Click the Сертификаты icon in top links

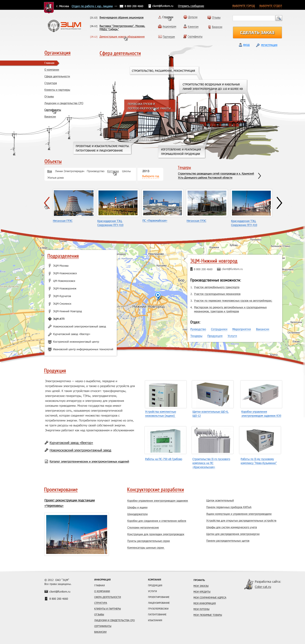(x=185, y=36)
